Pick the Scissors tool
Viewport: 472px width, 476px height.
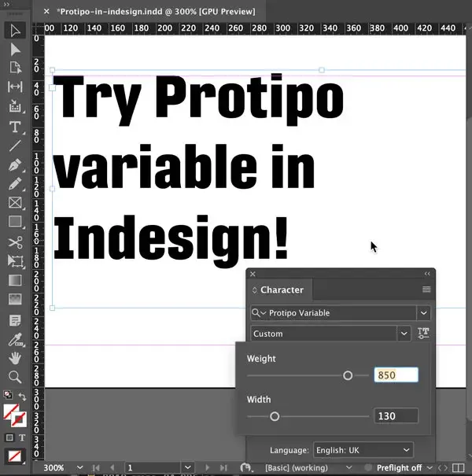click(x=15, y=242)
